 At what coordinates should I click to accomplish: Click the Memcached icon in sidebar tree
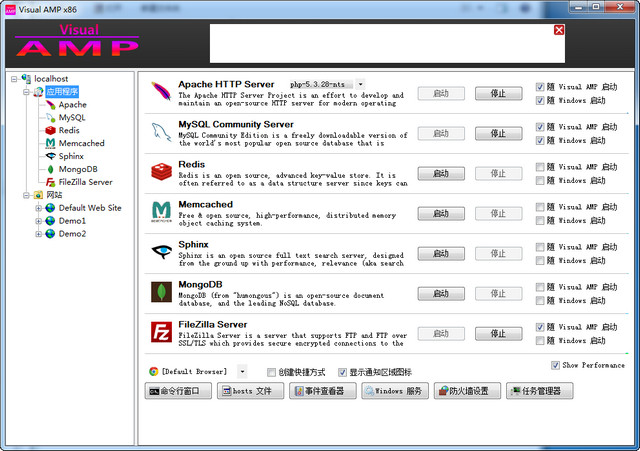[x=50, y=143]
